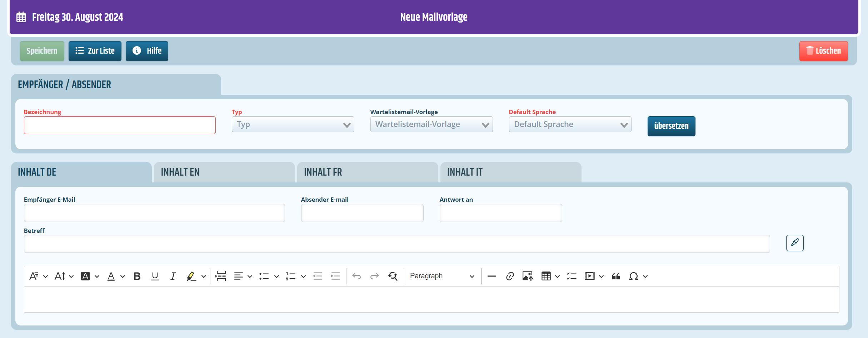This screenshot has width=868, height=338.
Task: Switch to the INHALT FR tab
Action: click(x=368, y=172)
